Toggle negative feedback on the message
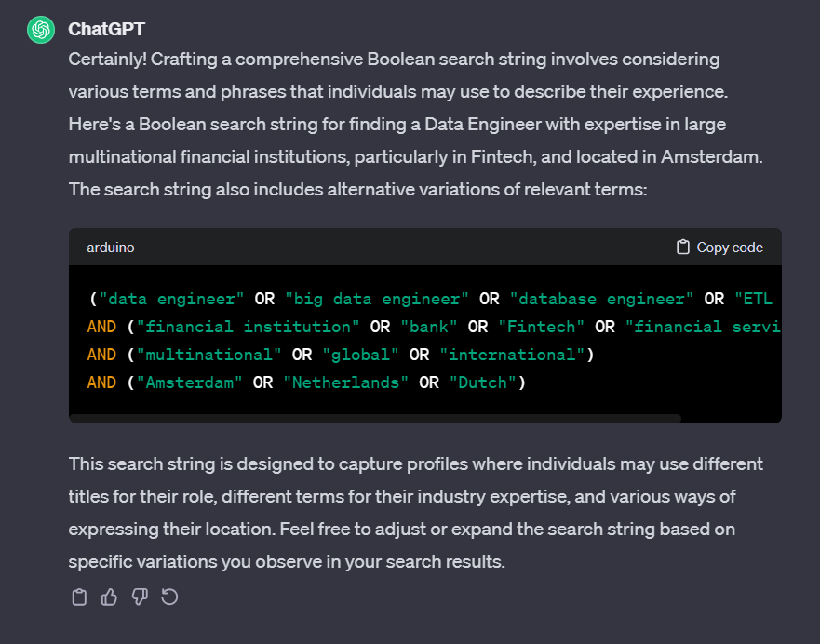The height and width of the screenshot is (644, 820). [x=140, y=597]
